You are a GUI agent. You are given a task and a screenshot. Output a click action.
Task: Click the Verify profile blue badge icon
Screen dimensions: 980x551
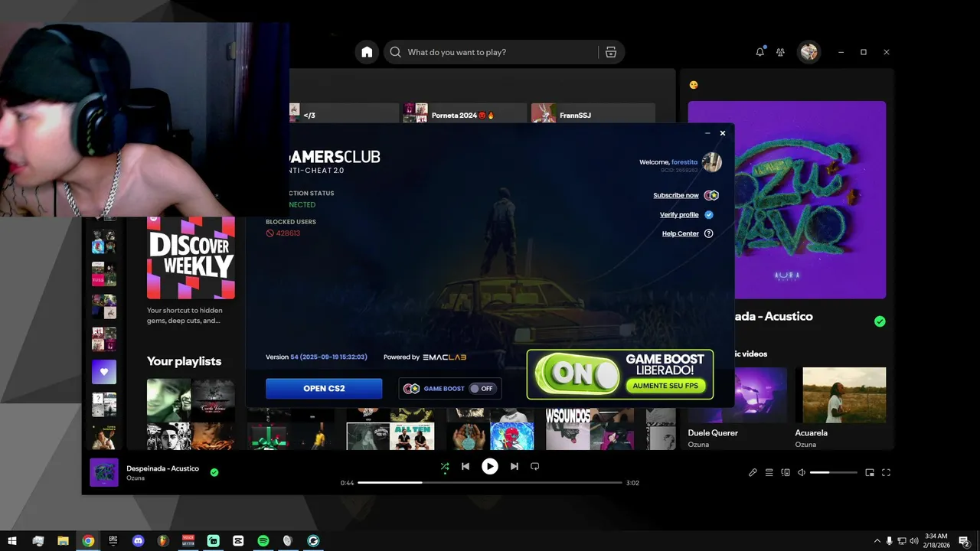[709, 215]
